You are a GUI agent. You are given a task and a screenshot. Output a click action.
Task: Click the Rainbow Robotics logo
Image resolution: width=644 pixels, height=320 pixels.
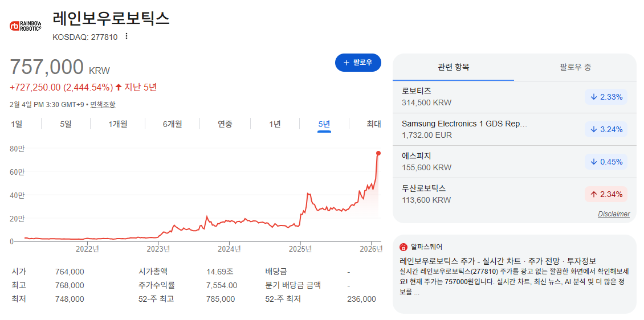(x=26, y=26)
